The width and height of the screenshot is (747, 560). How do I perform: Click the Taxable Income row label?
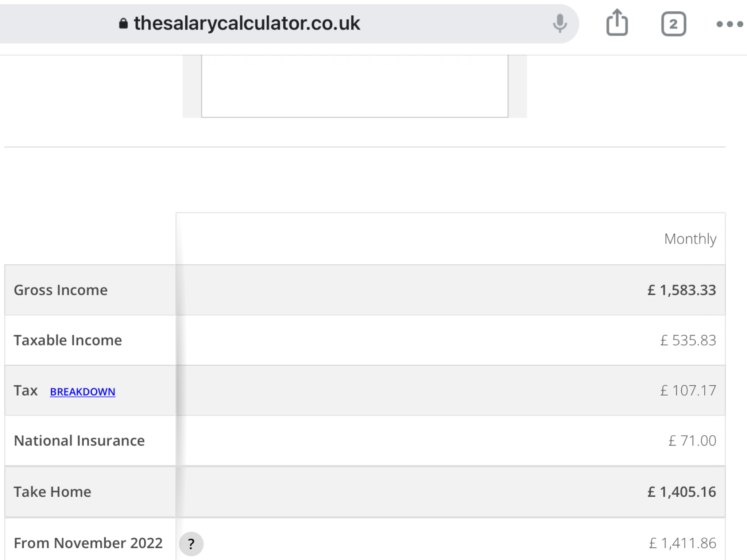[x=68, y=341]
